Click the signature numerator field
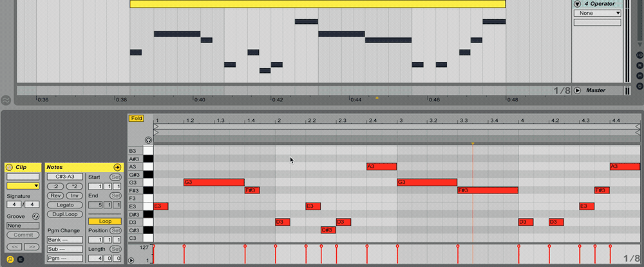Image resolution: width=644 pixels, height=267 pixels. [14, 204]
